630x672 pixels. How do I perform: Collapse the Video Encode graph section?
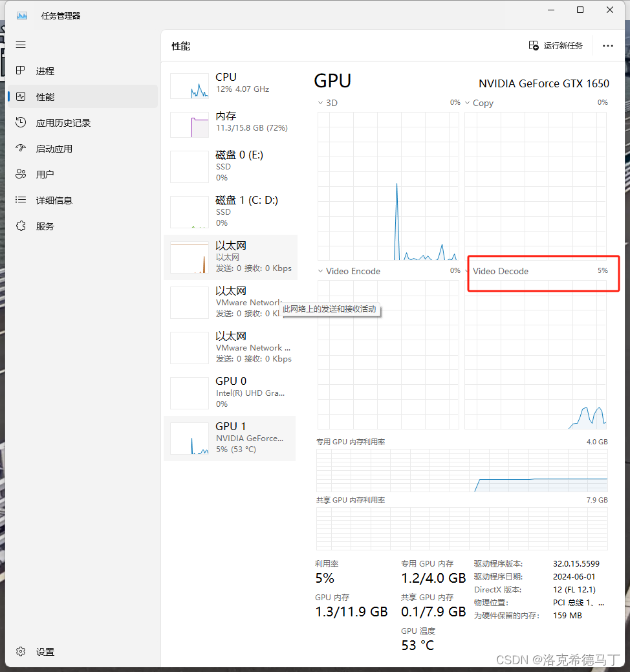(320, 271)
